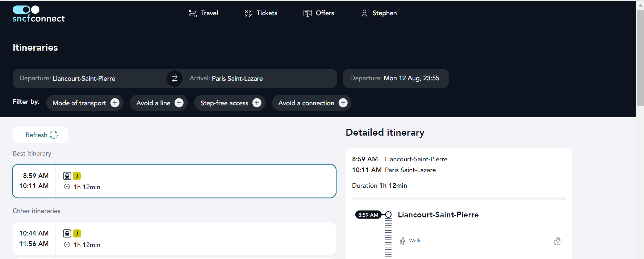Click the yellow J line badge at 10:44 AM
The width and height of the screenshot is (644, 259).
(77, 234)
